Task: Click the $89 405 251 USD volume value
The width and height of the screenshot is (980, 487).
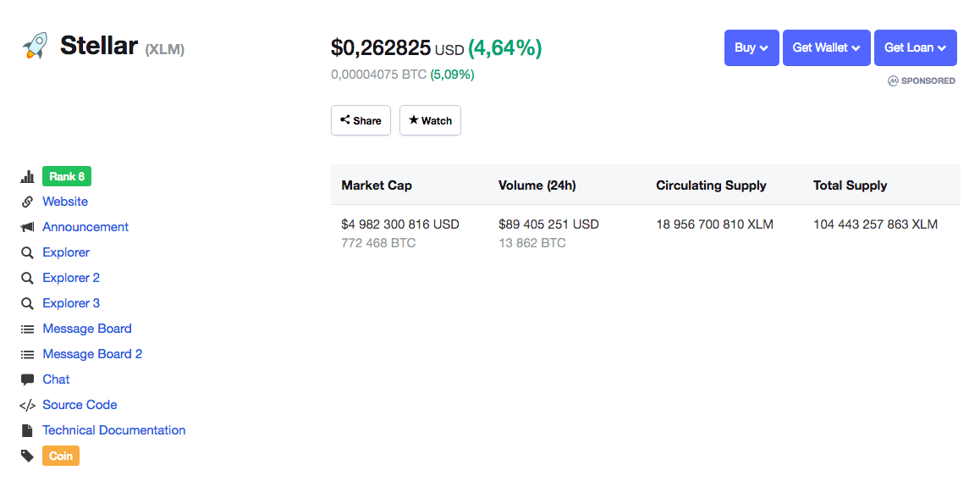Action: tap(548, 224)
